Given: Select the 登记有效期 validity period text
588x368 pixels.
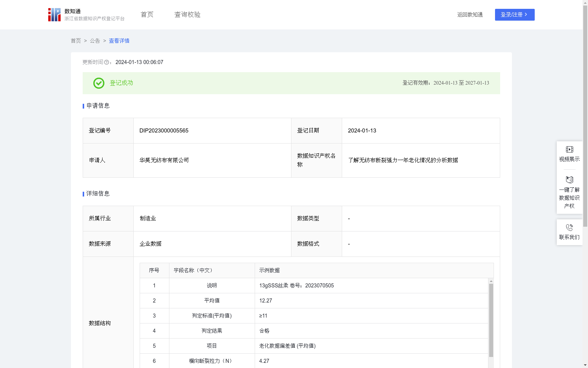Looking at the screenshot, I should coord(446,83).
